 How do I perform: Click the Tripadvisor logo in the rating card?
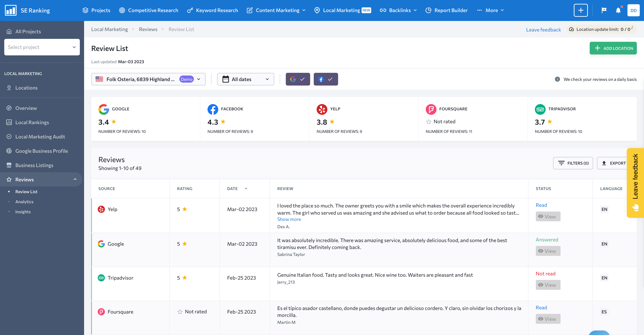point(540,109)
